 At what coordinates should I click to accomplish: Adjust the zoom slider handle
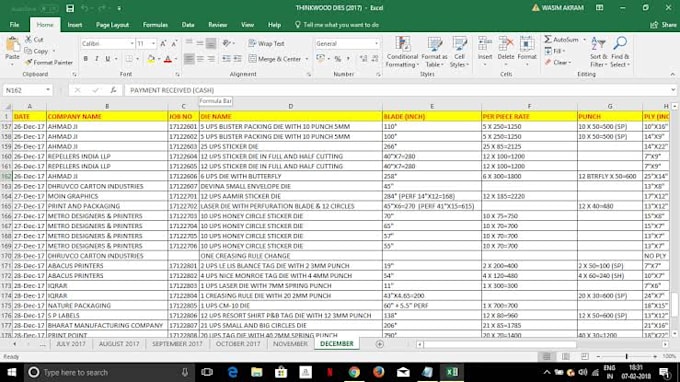tap(626, 356)
